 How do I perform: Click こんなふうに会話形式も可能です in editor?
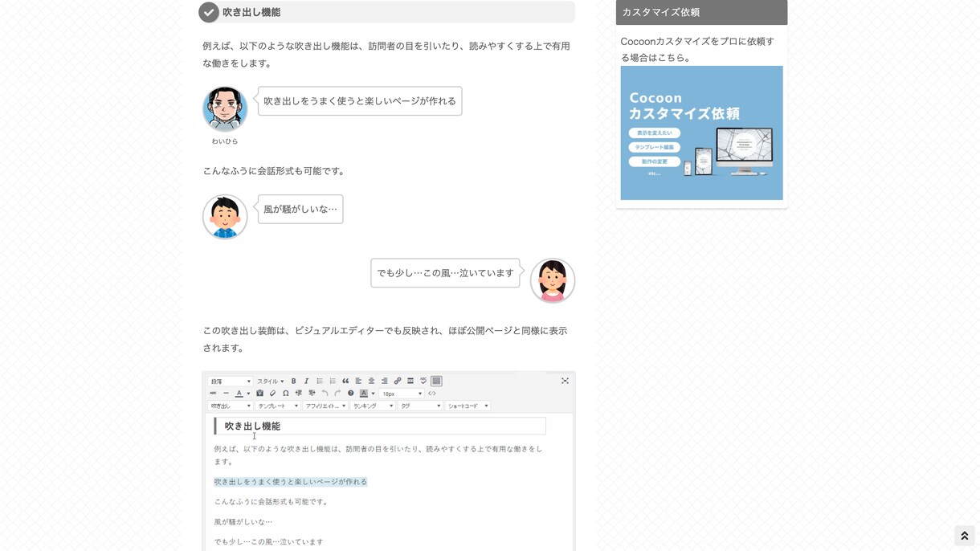[x=272, y=502]
